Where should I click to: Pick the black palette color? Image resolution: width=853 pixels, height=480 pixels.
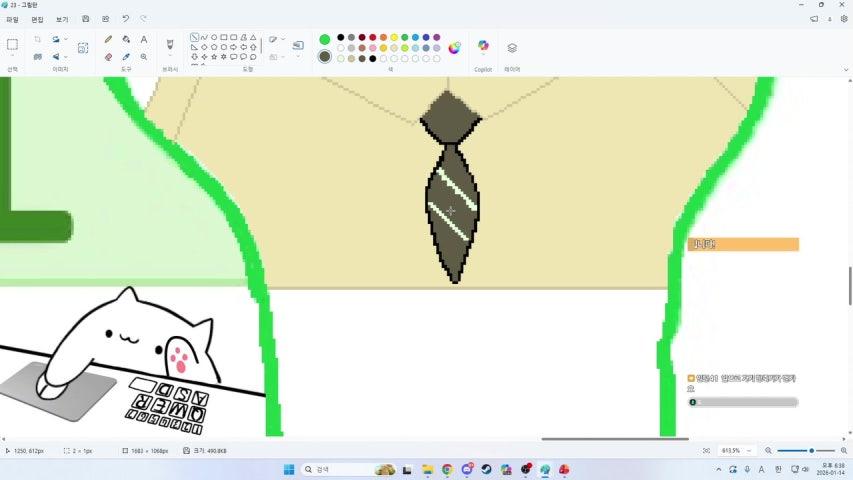[341, 38]
